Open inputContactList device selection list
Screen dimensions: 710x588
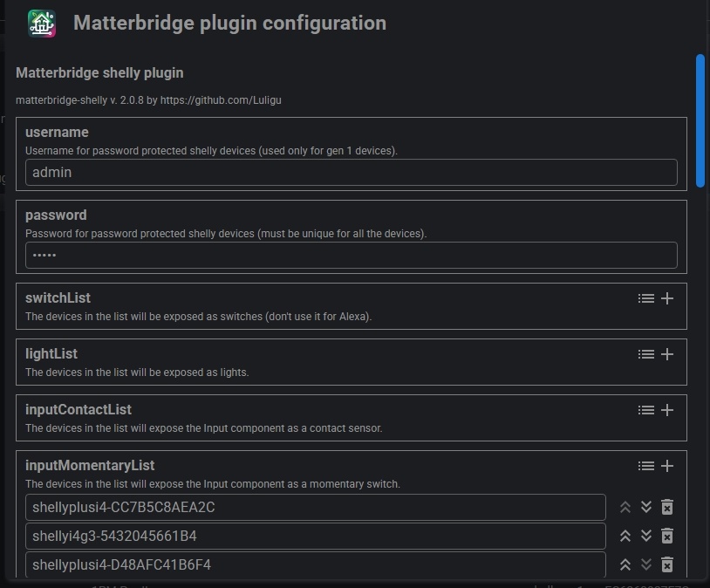(x=645, y=410)
